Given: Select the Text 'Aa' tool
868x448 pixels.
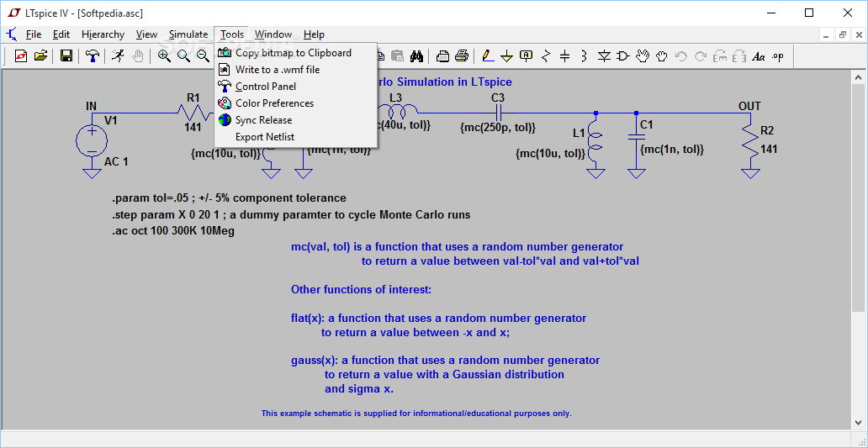Looking at the screenshot, I should coord(759,55).
